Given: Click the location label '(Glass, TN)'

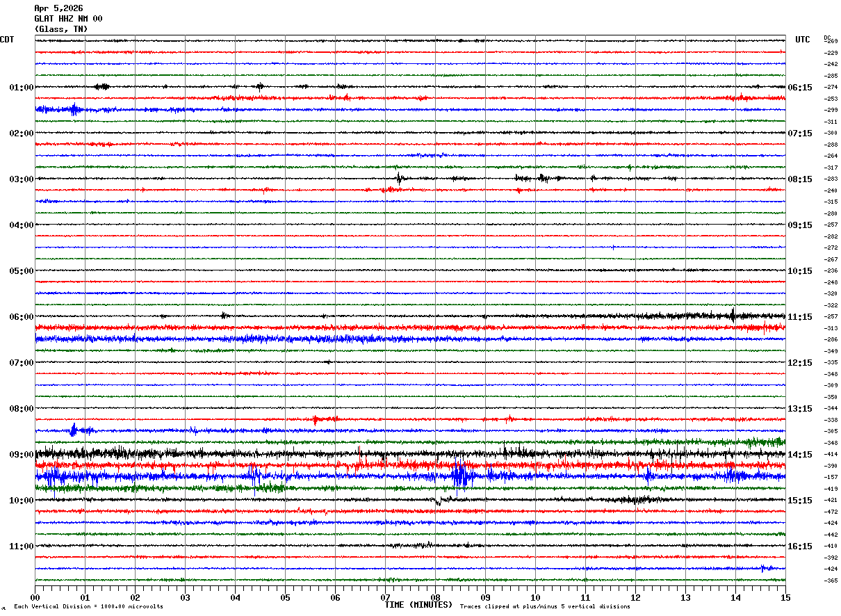Looking at the screenshot, I should tap(61, 29).
